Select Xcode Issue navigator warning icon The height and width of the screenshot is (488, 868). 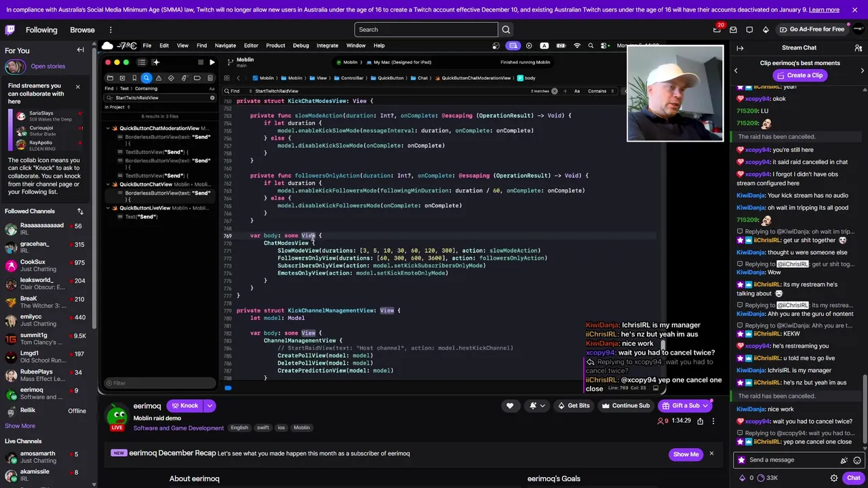point(159,78)
